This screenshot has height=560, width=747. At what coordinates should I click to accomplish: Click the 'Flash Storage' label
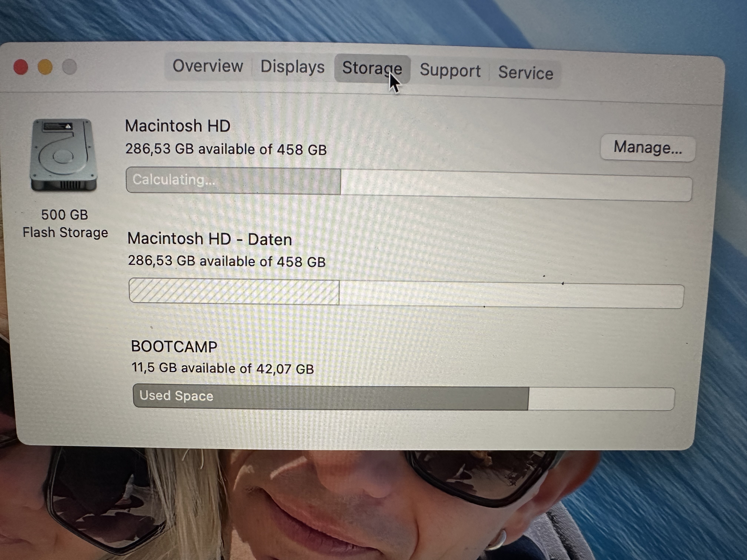[65, 233]
